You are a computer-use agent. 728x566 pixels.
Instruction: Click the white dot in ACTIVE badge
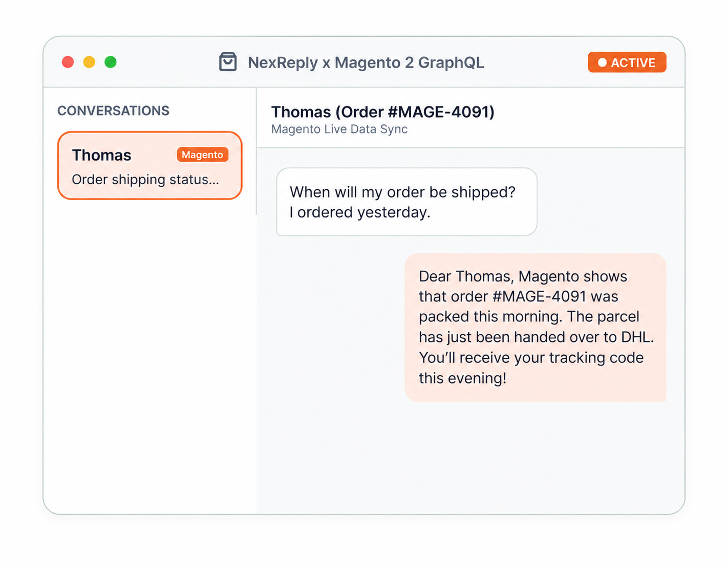pyautogui.click(x=602, y=62)
